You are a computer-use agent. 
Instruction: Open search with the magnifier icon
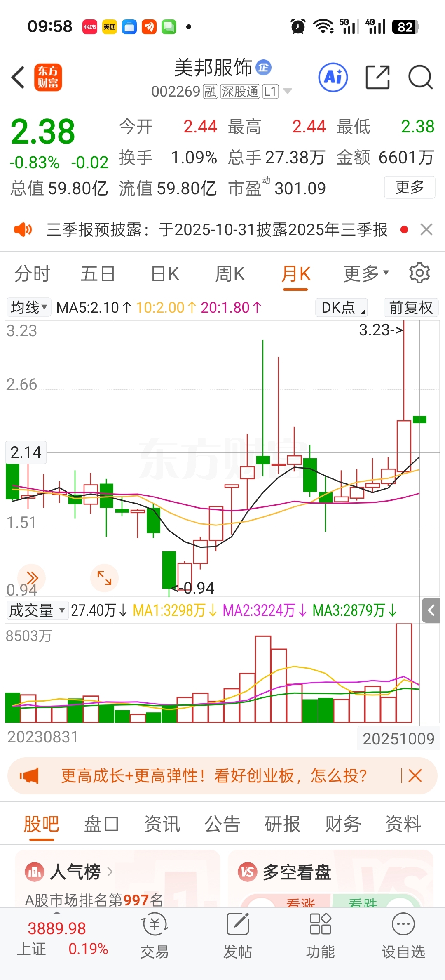click(x=420, y=77)
